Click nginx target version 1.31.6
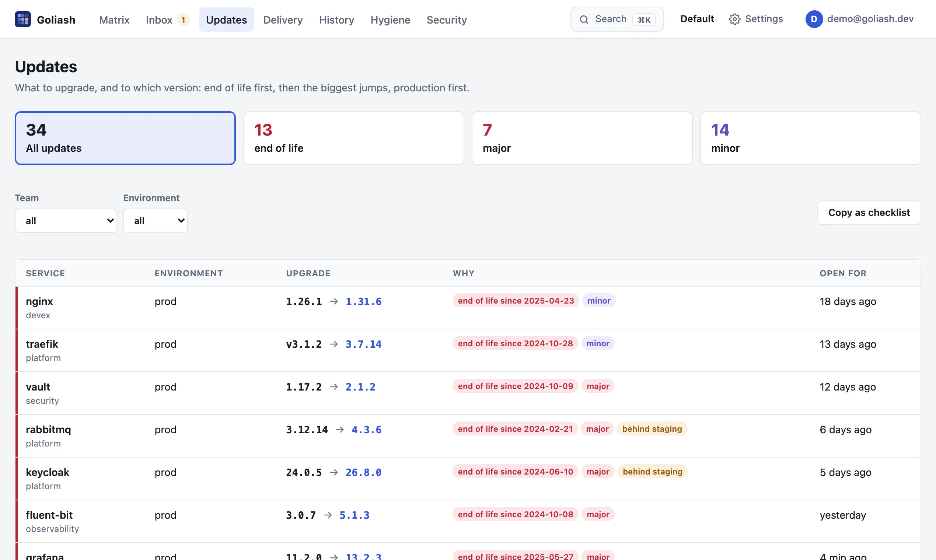Screen dimensions: 936x560 [363, 301]
